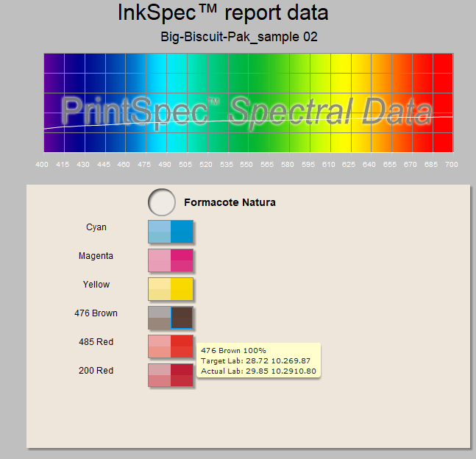
Task: Click the 610 wavelength axis label
Action: pyautogui.click(x=328, y=165)
